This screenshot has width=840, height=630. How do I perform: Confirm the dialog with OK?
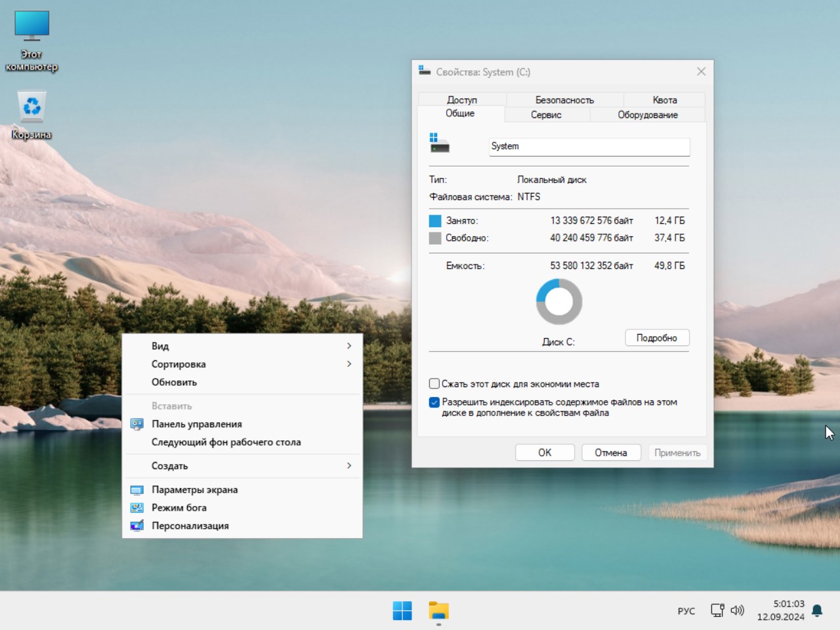(545, 453)
